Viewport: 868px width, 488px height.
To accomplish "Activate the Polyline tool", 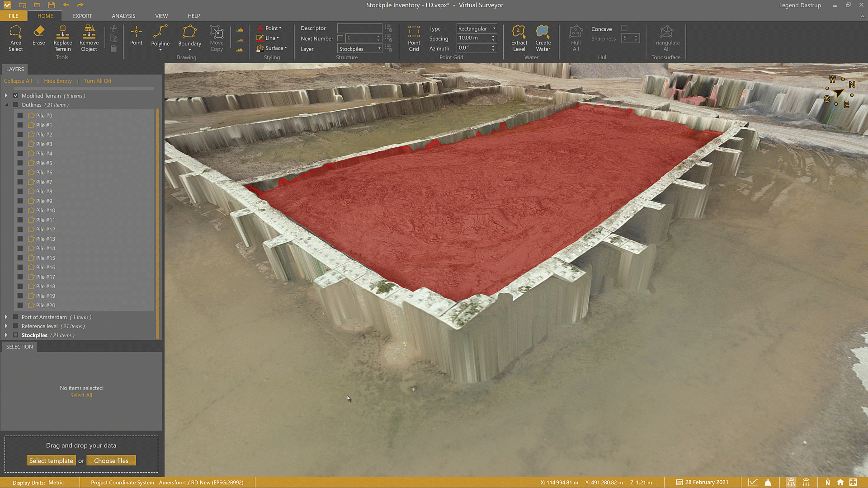I will 160,36.
